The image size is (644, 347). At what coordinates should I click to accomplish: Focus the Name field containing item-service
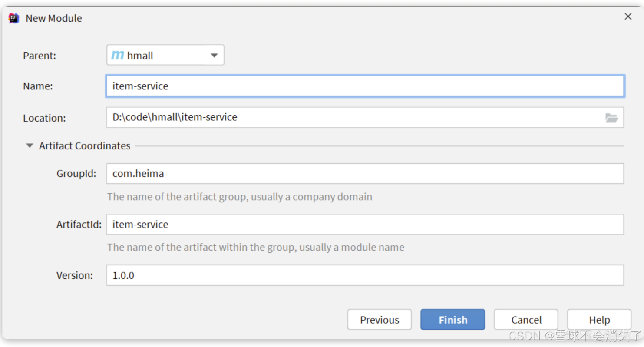click(x=365, y=86)
